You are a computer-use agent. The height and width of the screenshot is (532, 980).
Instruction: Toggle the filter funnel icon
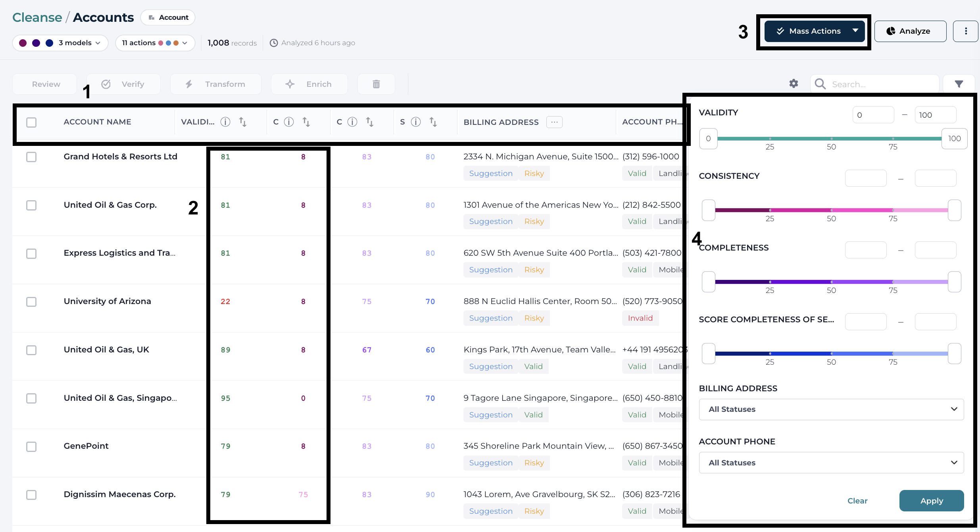point(959,84)
